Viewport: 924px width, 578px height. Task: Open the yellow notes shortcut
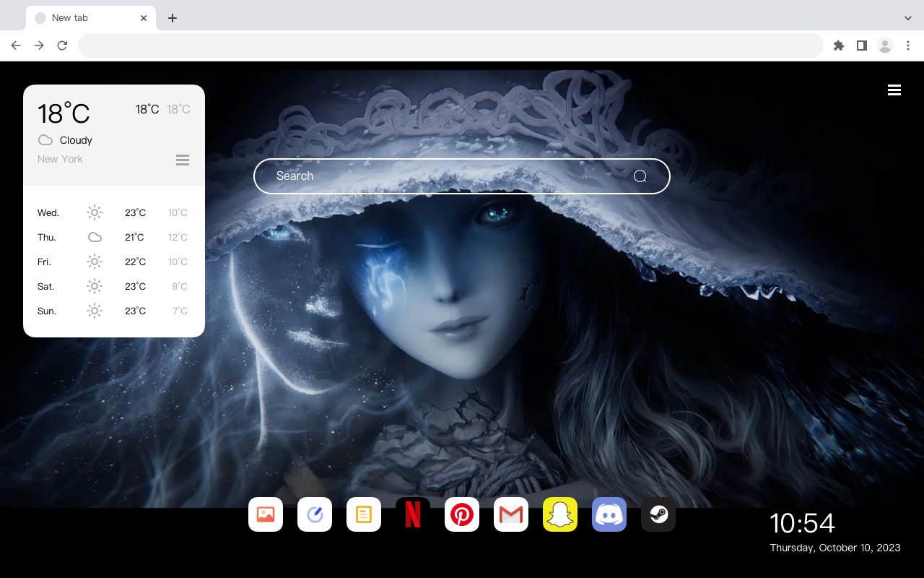364,514
